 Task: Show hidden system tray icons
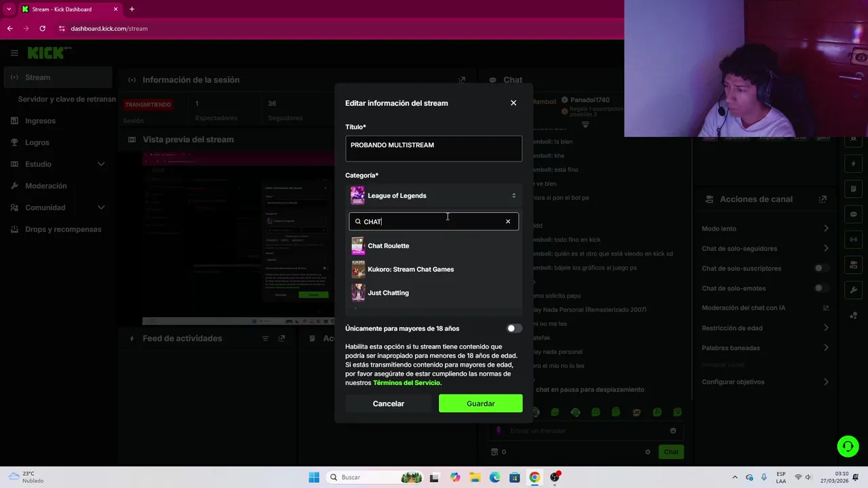(x=734, y=477)
